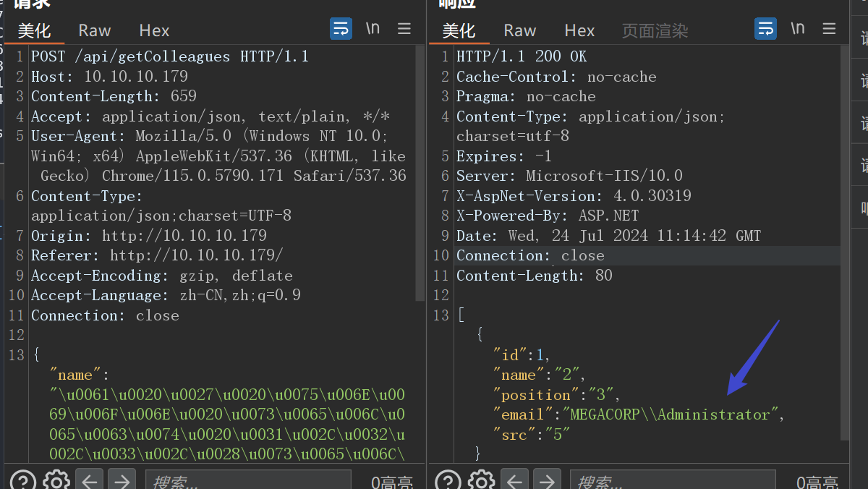Viewport: 868px width, 489px height.
Task: Switch to the Hex view of the request
Action: tap(153, 30)
